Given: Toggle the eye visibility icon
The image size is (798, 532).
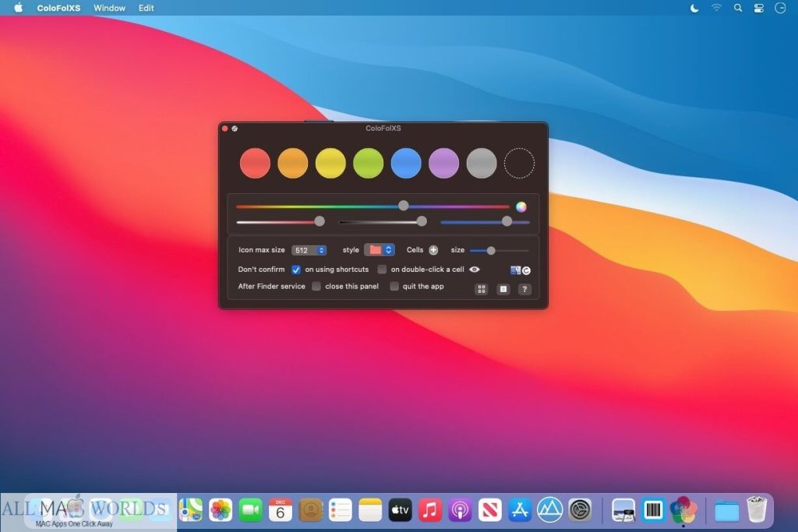Looking at the screenshot, I should click(475, 270).
